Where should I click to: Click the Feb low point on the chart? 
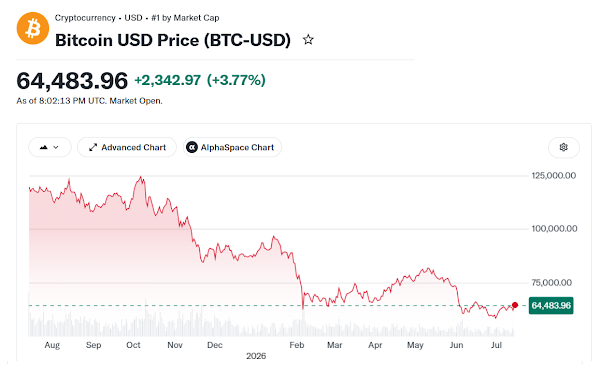[303, 308]
